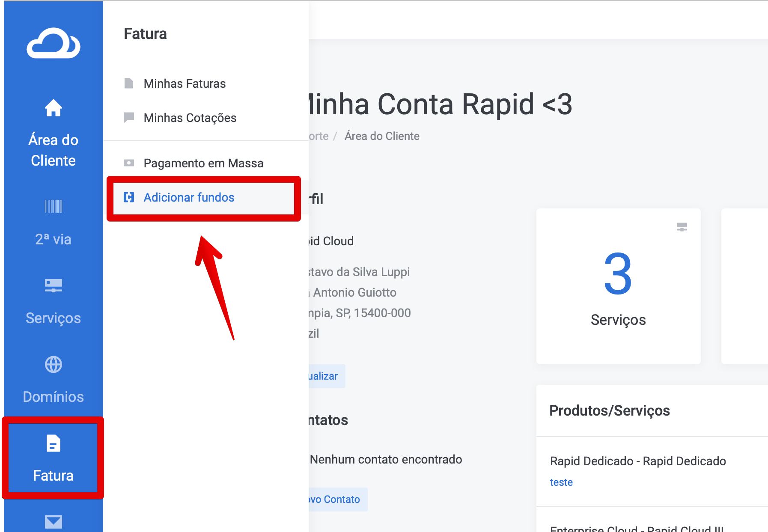Open Minhas Cotações menu item
This screenshot has width=768, height=532.
(x=206, y=118)
